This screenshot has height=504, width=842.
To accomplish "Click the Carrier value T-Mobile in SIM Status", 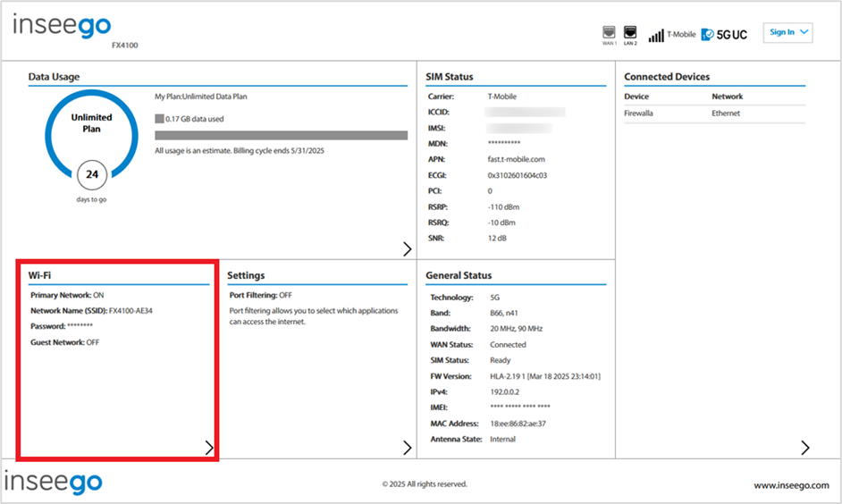I will coord(502,97).
